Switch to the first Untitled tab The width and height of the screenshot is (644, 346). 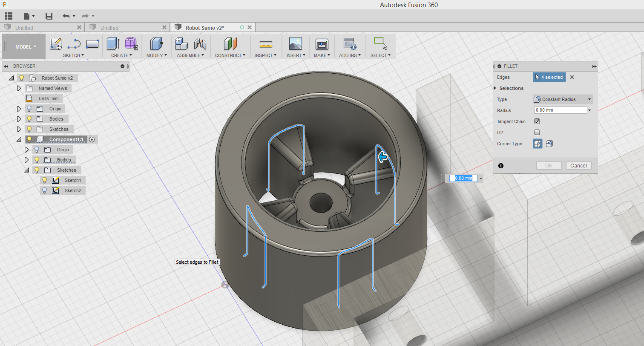point(42,28)
